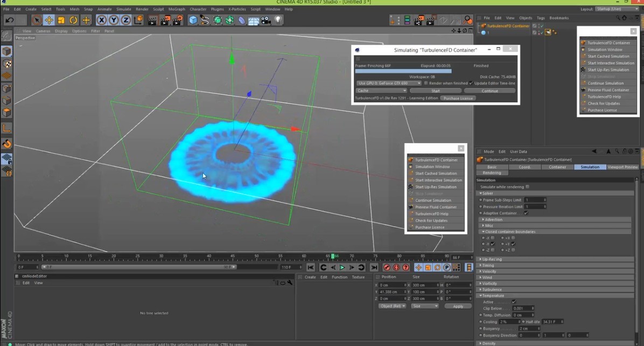Collapse the Temperature section

click(494, 295)
